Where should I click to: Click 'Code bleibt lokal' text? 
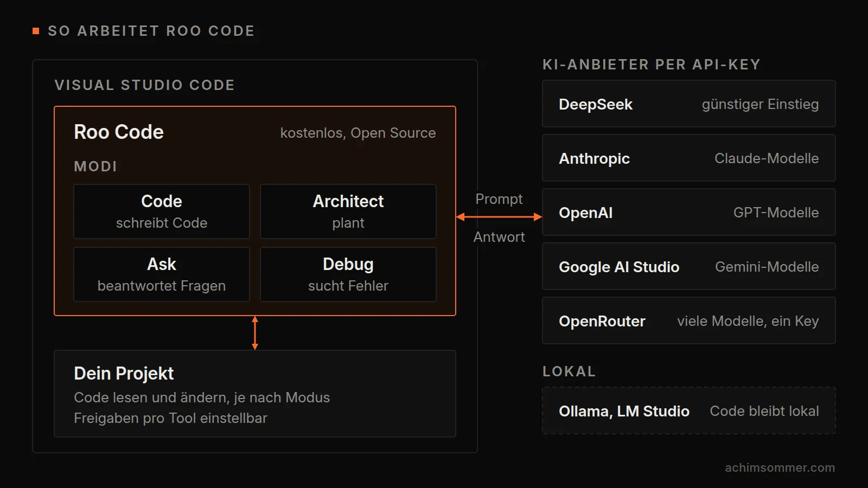764,411
